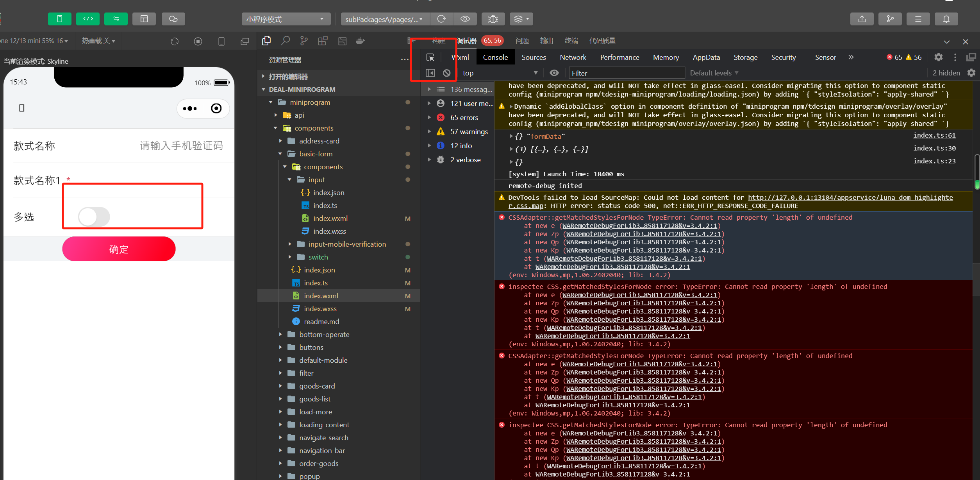Screen dimensions: 980x480
Task: Toggle the 多选 switch on
Action: pos(94,217)
